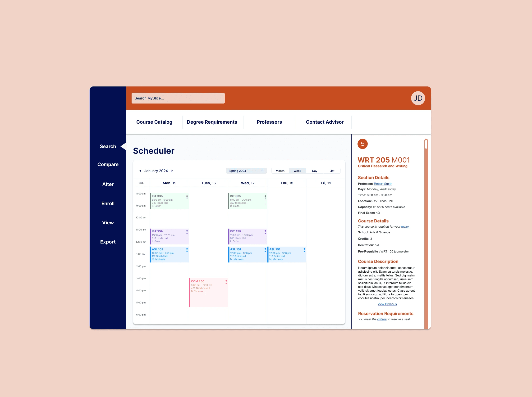
Task: Switch to Day calendar view
Action: (x=315, y=171)
